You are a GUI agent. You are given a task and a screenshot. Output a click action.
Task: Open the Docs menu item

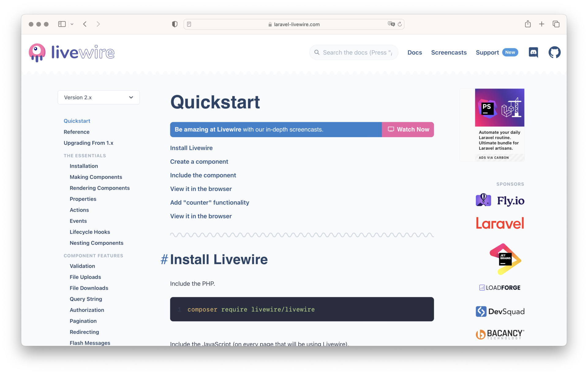click(415, 52)
